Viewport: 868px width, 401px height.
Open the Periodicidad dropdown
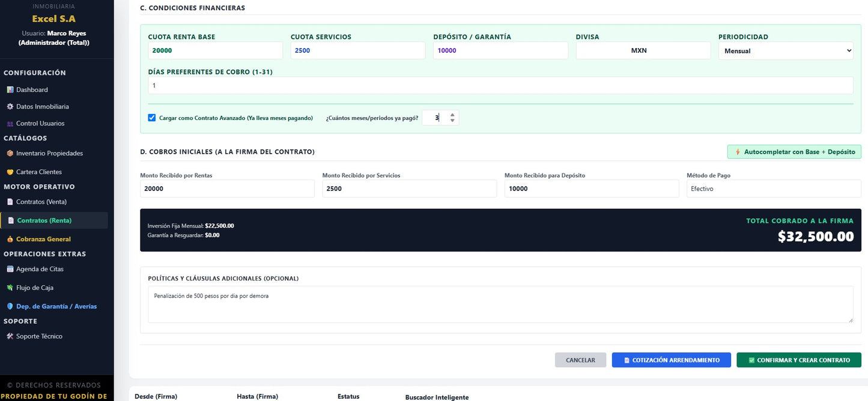coord(786,51)
